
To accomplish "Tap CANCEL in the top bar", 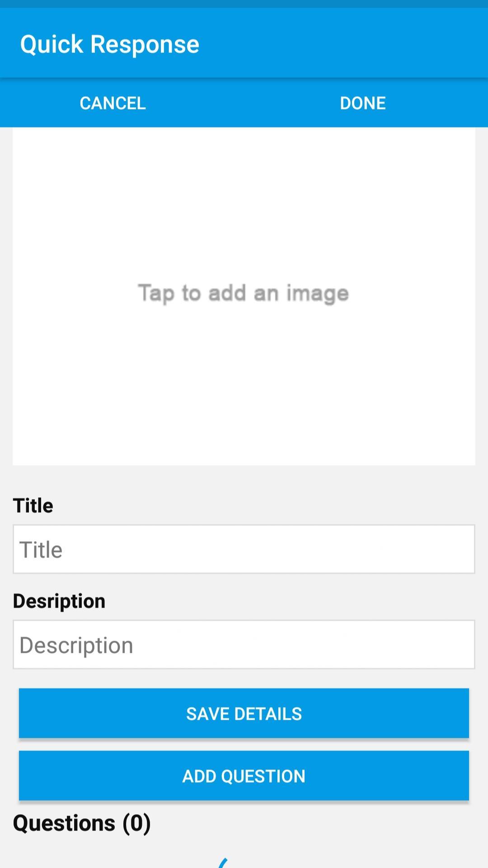I will (x=113, y=103).
